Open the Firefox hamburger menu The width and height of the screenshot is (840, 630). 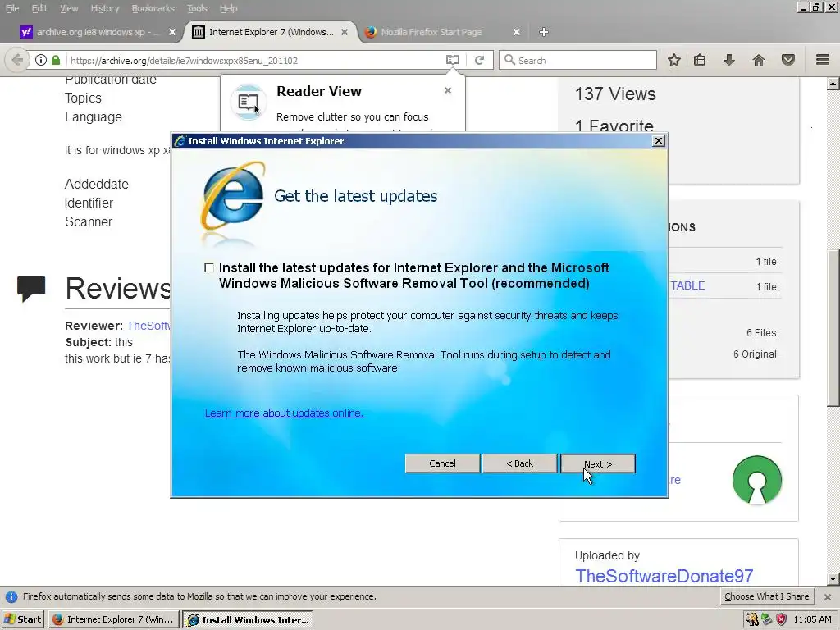823,59
